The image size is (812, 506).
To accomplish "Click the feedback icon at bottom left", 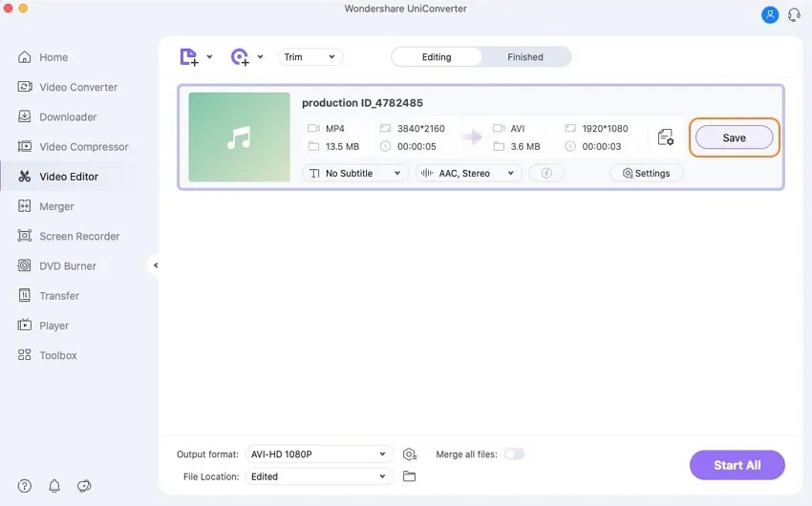I will click(84, 486).
